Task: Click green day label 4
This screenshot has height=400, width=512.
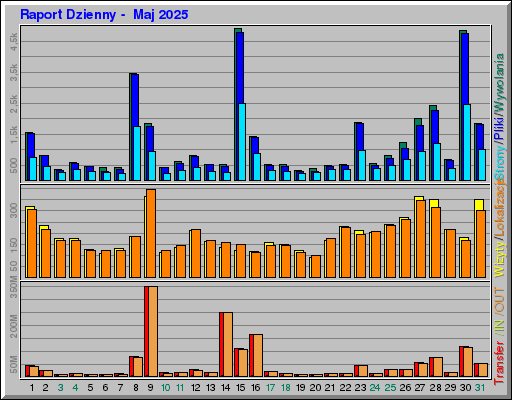Action: [75, 388]
